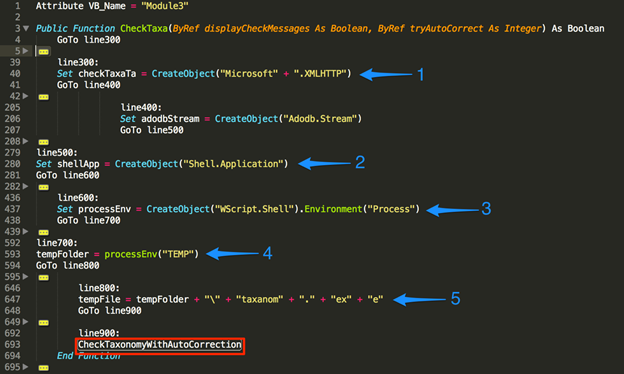Click the "WScript.Shell" string literal
Screen dimensions: 624x374
tap(254, 209)
